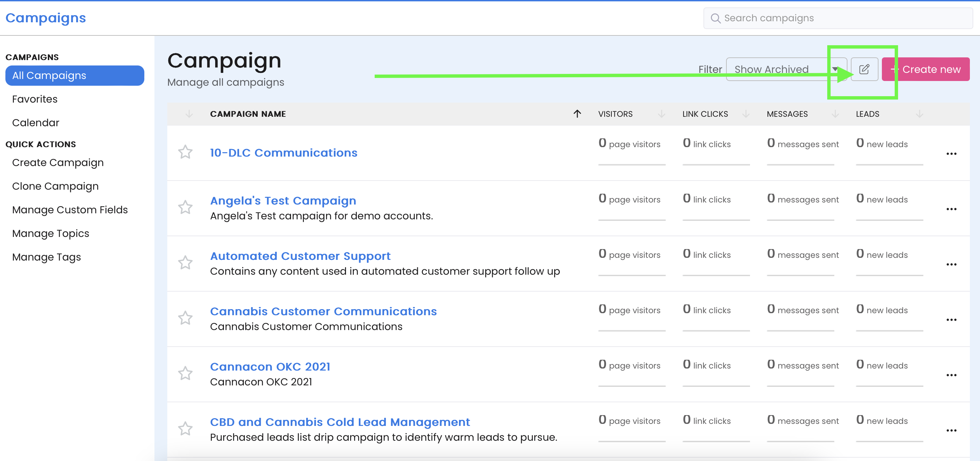Open the Calendar view
This screenshot has height=461, width=980.
(36, 123)
